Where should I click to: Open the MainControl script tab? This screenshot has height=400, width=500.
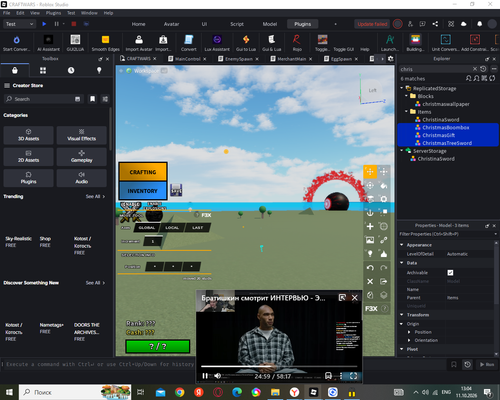point(187,59)
